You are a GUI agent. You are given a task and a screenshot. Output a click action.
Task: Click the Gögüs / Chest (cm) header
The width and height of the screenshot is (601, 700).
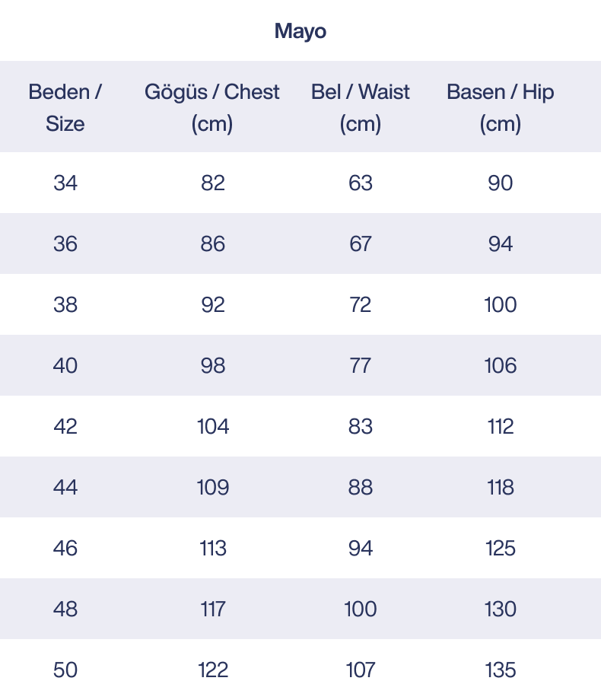pos(212,107)
